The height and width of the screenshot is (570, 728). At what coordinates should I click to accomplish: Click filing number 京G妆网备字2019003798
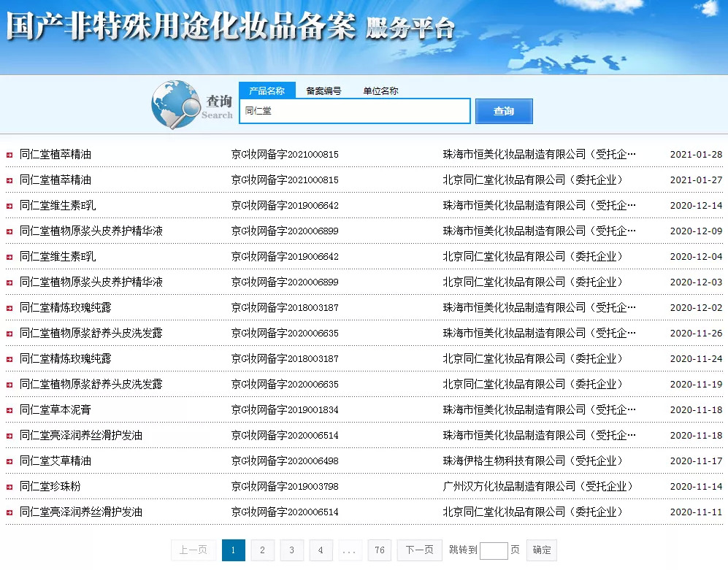click(285, 487)
